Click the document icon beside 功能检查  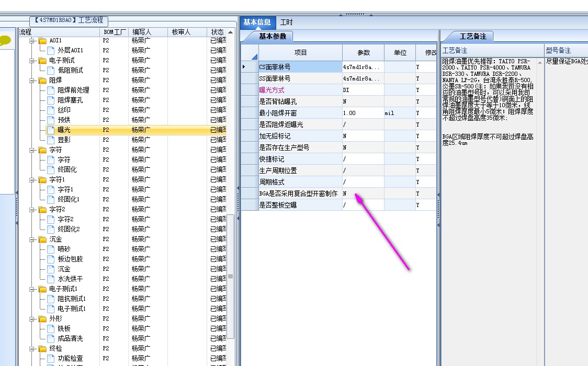click(x=51, y=358)
